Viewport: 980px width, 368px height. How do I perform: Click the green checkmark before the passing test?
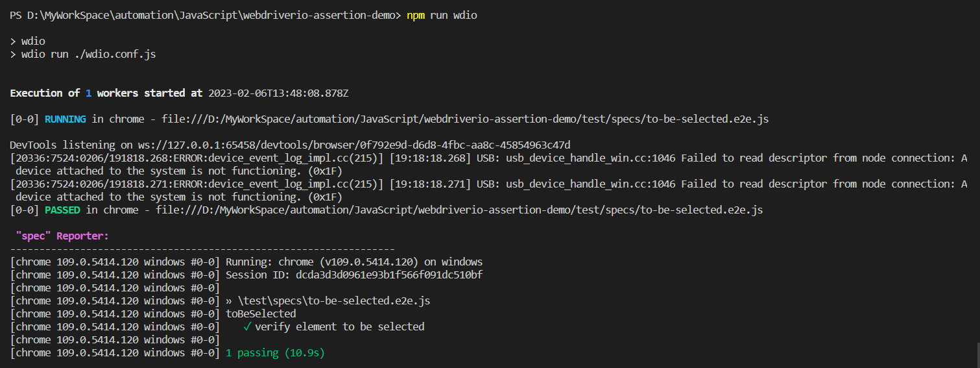247,326
